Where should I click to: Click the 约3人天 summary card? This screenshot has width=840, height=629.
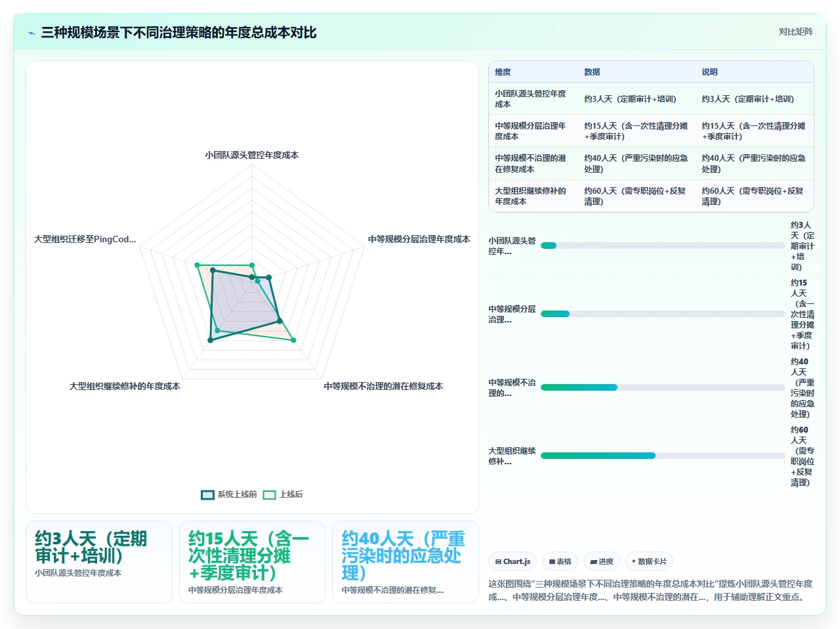tap(99, 561)
